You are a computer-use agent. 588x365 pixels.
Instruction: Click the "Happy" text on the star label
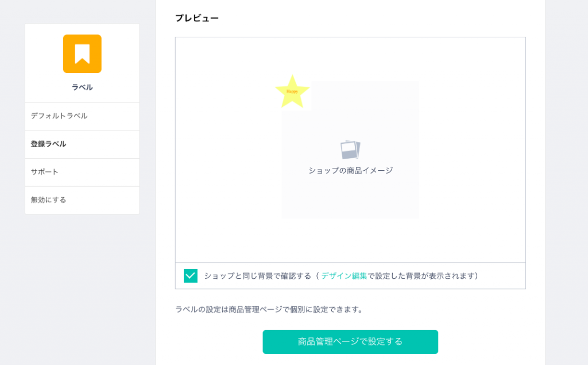coord(292,91)
